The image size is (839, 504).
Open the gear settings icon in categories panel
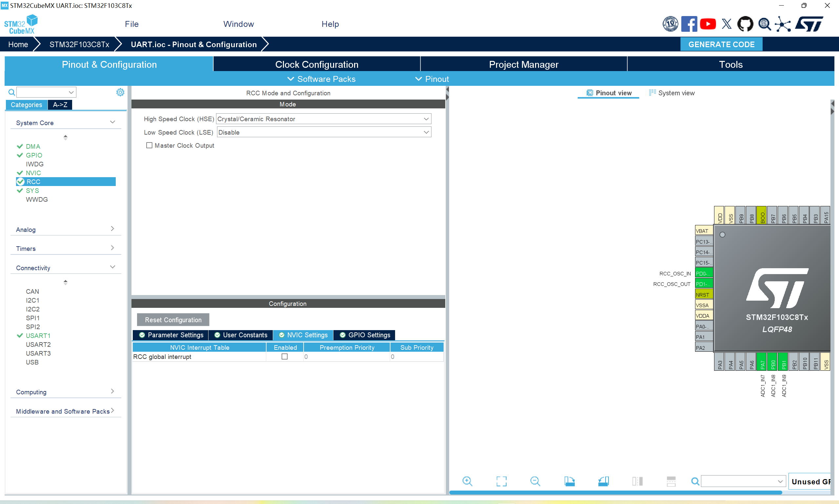(x=120, y=92)
